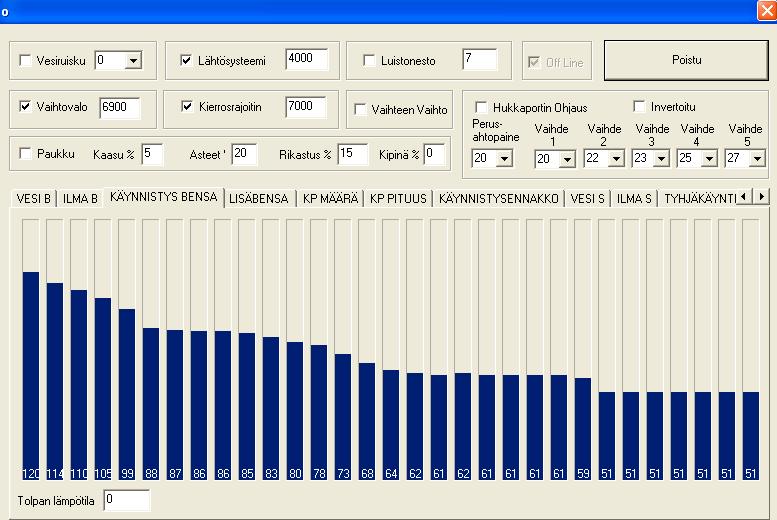Check the Invertoitu checkbox
The width and height of the screenshot is (777, 520).
(x=639, y=106)
